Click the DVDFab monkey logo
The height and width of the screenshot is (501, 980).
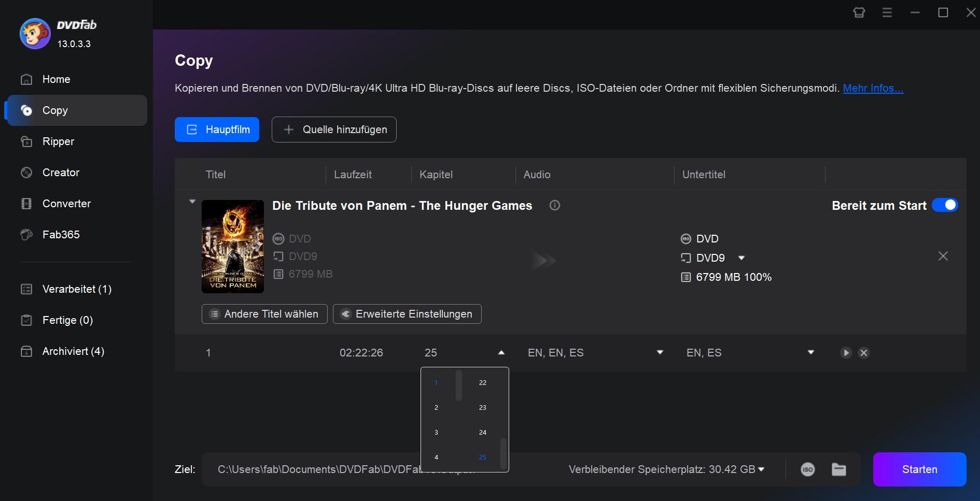point(35,34)
